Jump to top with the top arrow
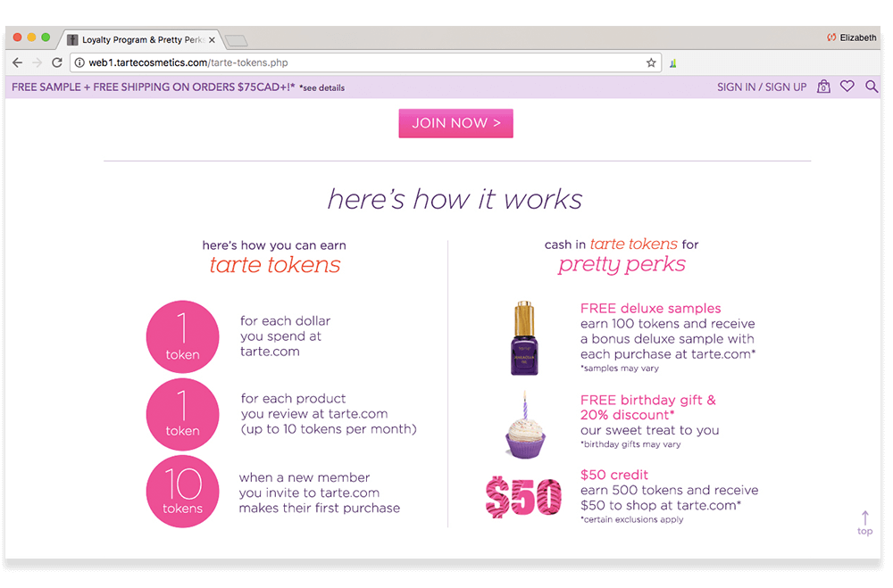The width and height of the screenshot is (893, 588). tap(865, 523)
